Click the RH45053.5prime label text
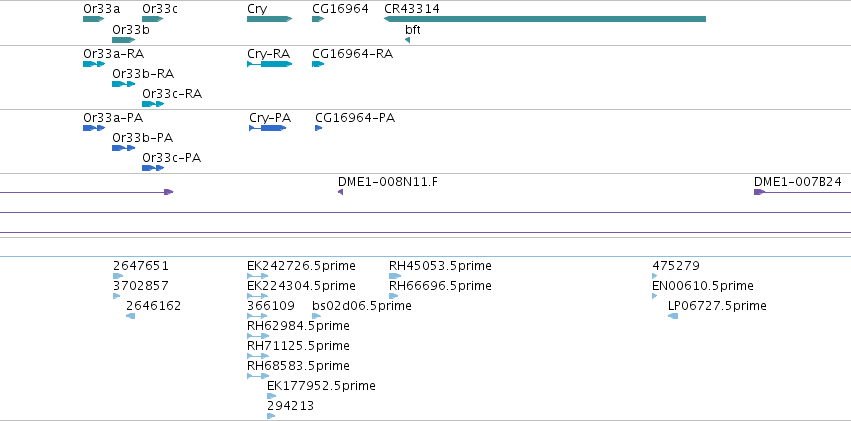The height and width of the screenshot is (421, 851). [440, 266]
